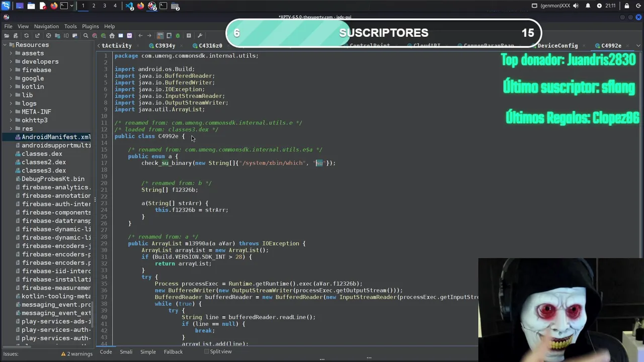Expand the res folder
The width and height of the screenshot is (644, 362).
(x=11, y=129)
